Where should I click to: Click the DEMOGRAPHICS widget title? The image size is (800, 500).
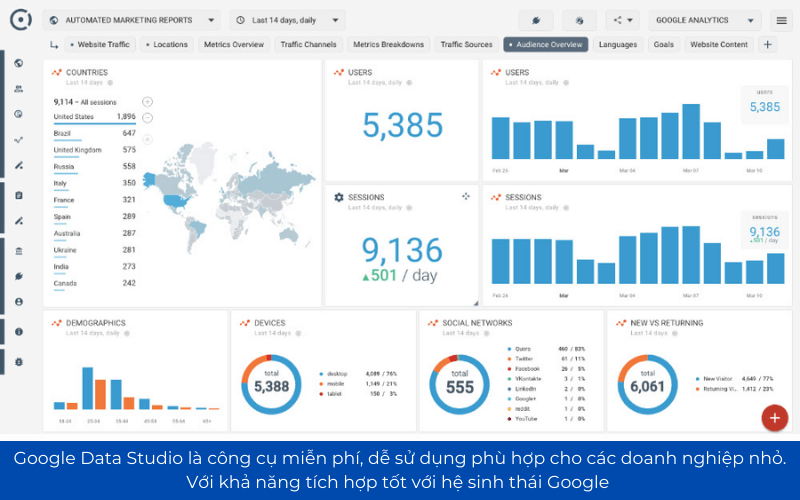[95, 323]
